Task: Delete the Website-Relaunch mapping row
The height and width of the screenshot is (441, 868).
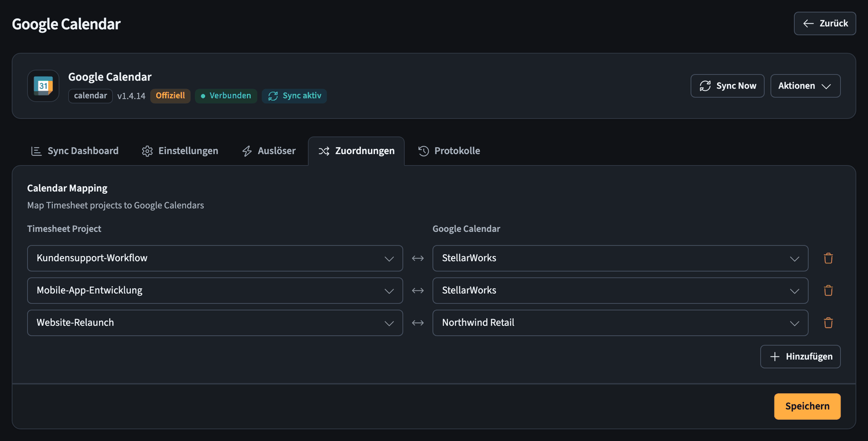Action: coord(828,323)
